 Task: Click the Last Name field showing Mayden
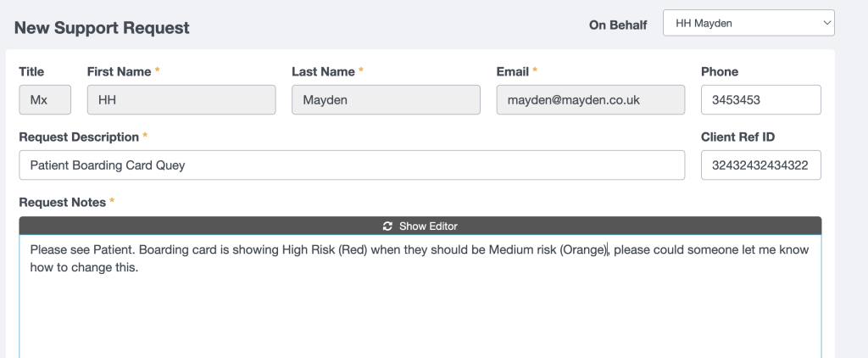(386, 100)
